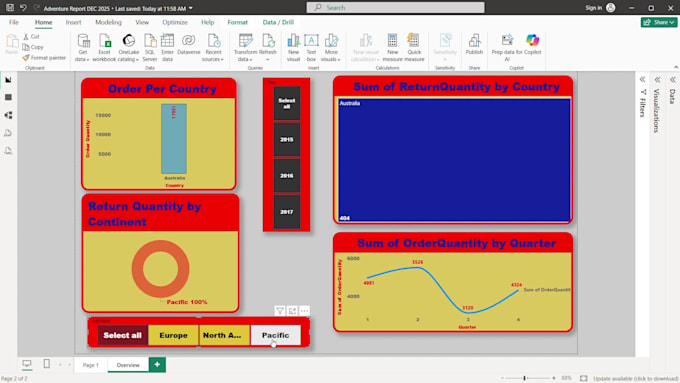Activate the Format painter
Viewport: 680px width, 383px height.
44,57
